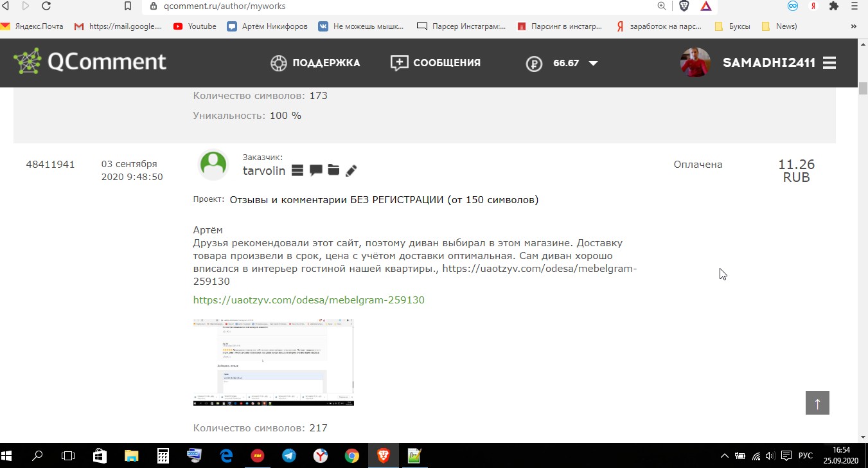Open chat with customer tarvolin
The height and width of the screenshot is (468, 868).
pos(315,170)
